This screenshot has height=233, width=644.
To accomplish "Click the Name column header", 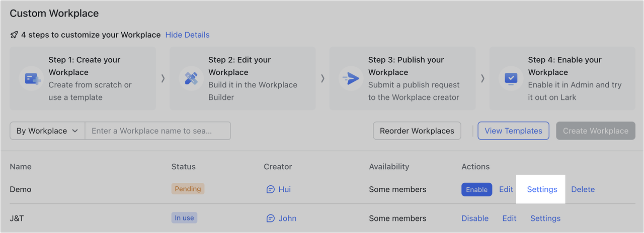I will point(21,167).
